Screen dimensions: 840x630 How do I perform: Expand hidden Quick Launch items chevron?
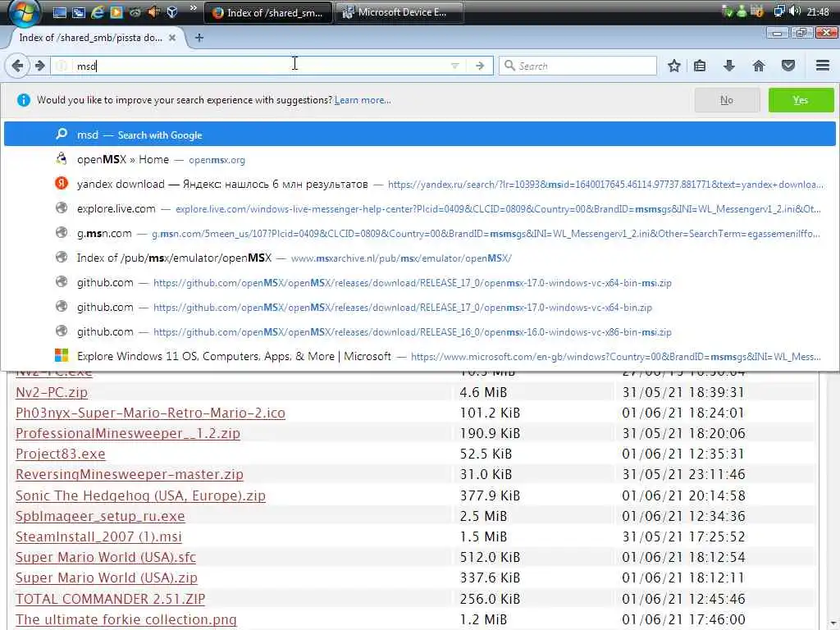pos(194,8)
